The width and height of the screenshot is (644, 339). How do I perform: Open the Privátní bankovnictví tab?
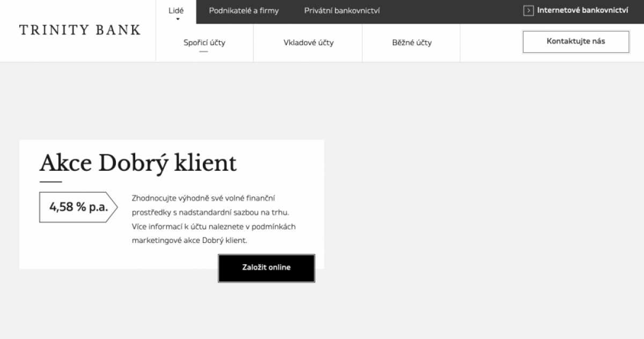pos(342,10)
